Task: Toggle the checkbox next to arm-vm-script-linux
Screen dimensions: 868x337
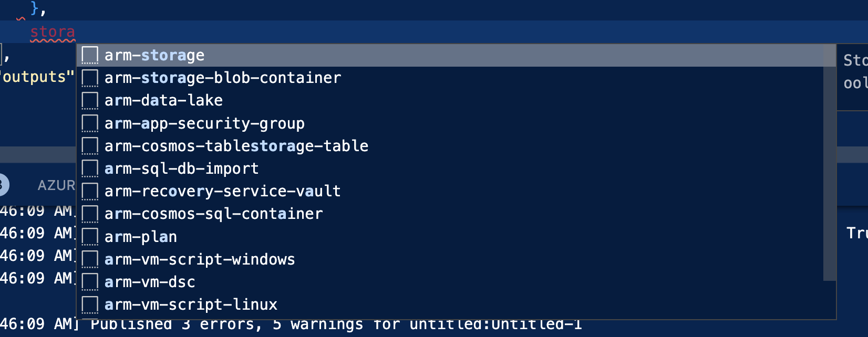Action: tap(90, 303)
